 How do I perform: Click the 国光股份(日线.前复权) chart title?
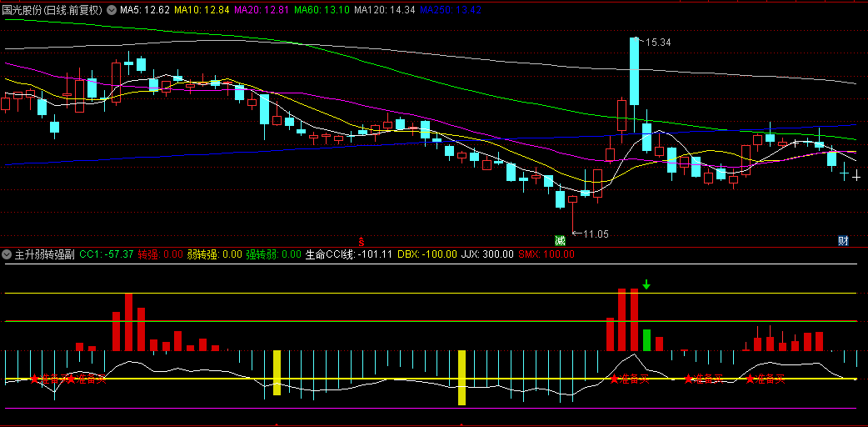click(52, 10)
